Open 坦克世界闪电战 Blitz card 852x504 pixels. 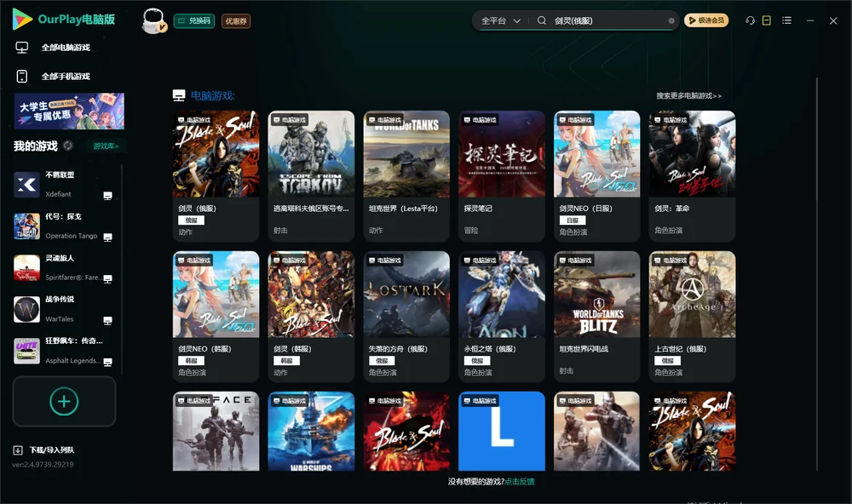(x=597, y=317)
